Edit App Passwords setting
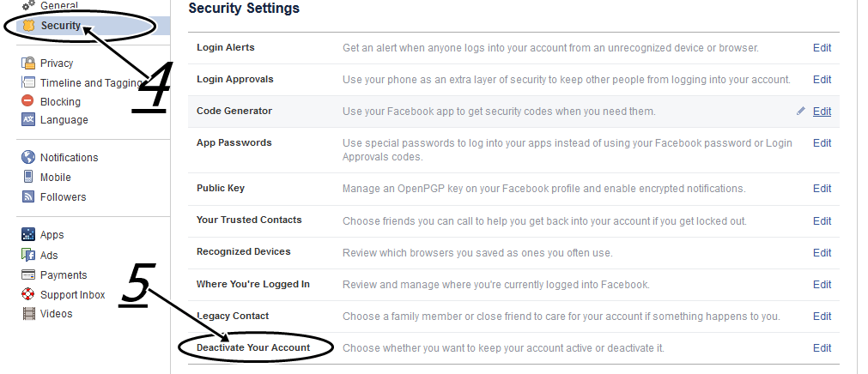This screenshot has width=868, height=374. pos(822,142)
